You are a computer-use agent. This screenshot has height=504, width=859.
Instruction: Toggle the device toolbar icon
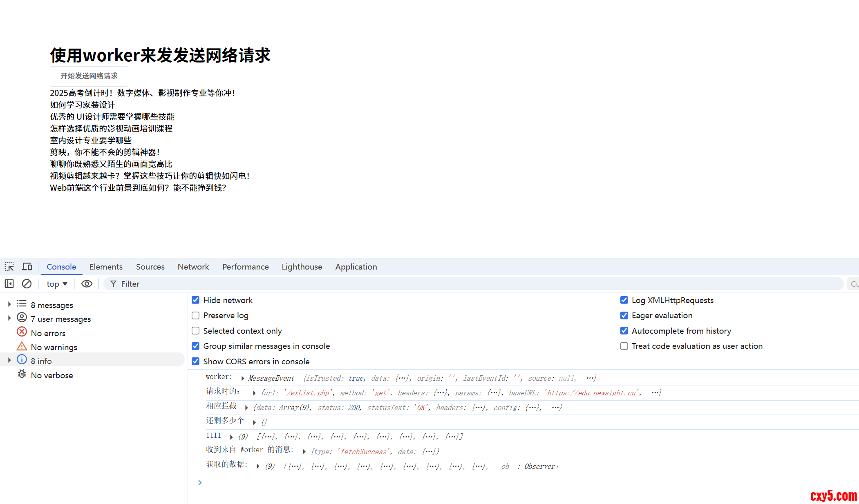click(27, 267)
